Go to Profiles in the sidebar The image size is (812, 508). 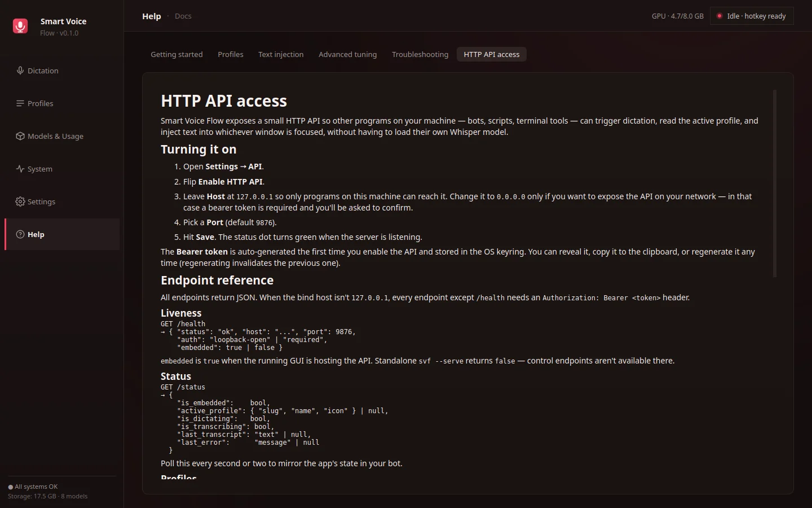pyautogui.click(x=62, y=103)
